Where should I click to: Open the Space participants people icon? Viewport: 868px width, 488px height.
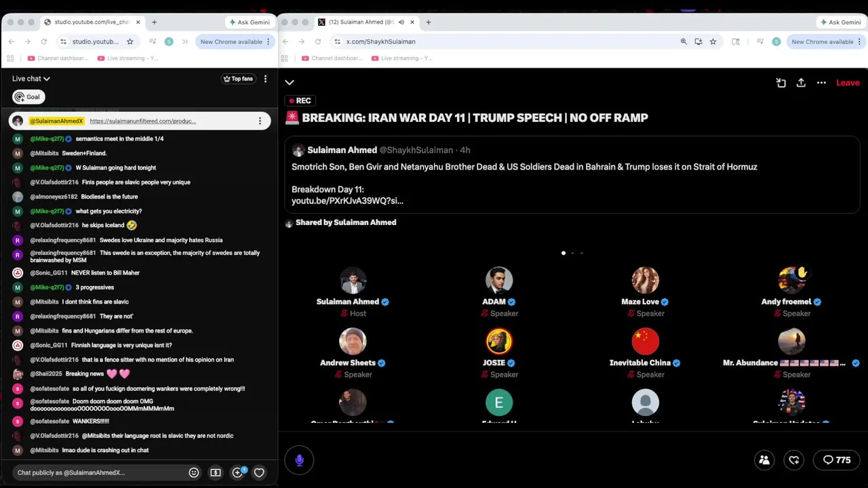[x=764, y=460]
